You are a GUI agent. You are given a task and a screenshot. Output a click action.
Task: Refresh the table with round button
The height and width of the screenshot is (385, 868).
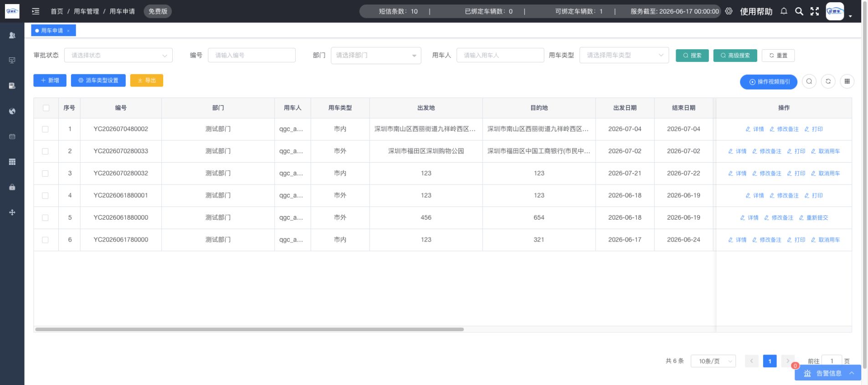coord(828,82)
